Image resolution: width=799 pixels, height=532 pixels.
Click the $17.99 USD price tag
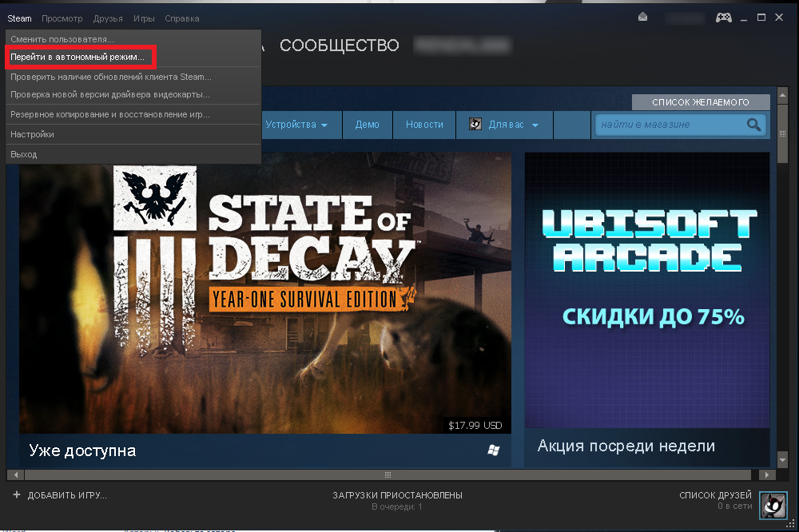click(475, 426)
